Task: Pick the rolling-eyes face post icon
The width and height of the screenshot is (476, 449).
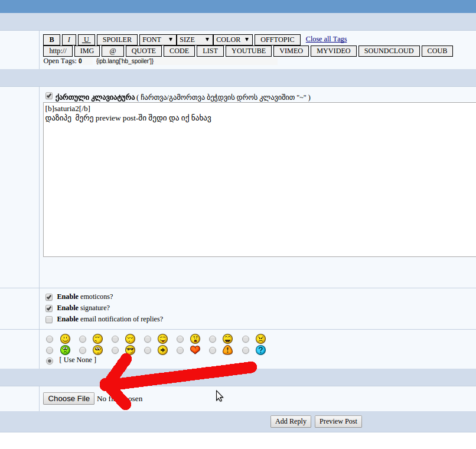Action: [97, 350]
